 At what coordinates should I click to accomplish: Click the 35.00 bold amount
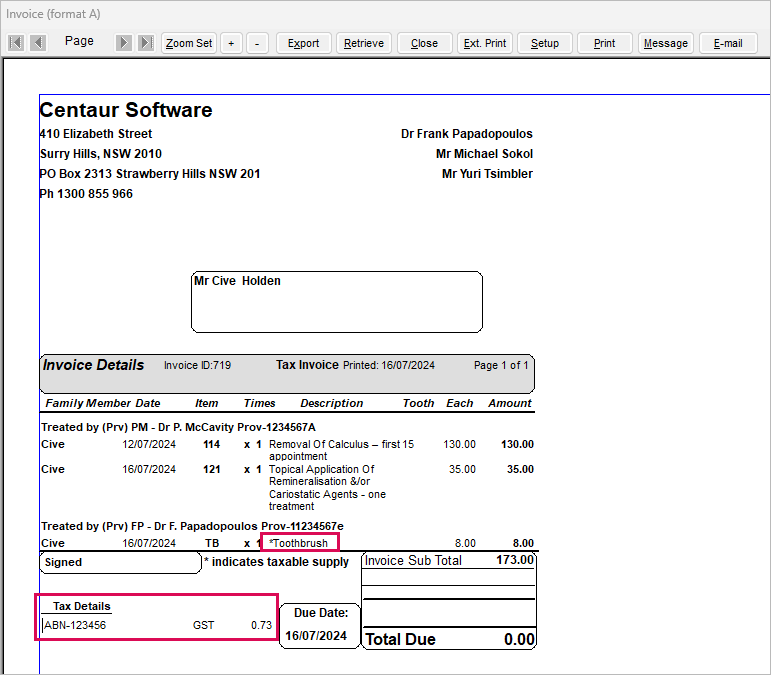click(520, 470)
